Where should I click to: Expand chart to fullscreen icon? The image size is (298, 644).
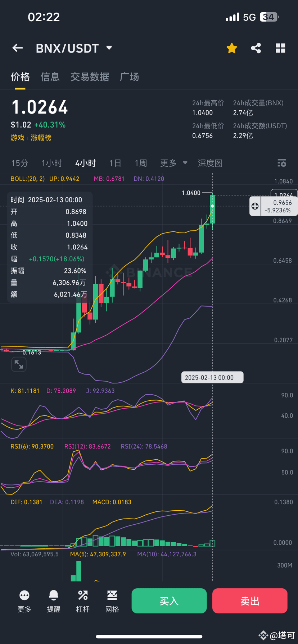click(x=19, y=364)
